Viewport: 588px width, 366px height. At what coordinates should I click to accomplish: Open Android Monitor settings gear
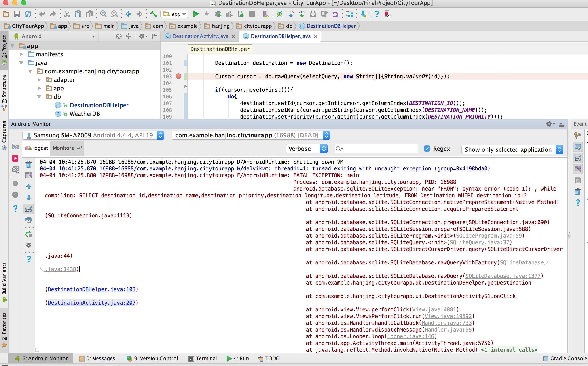550,124
